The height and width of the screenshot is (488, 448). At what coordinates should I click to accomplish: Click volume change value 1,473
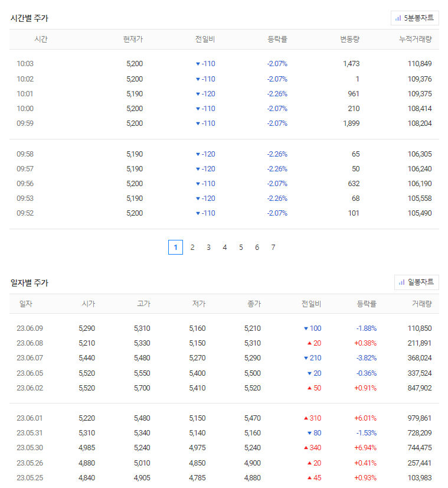351,64
